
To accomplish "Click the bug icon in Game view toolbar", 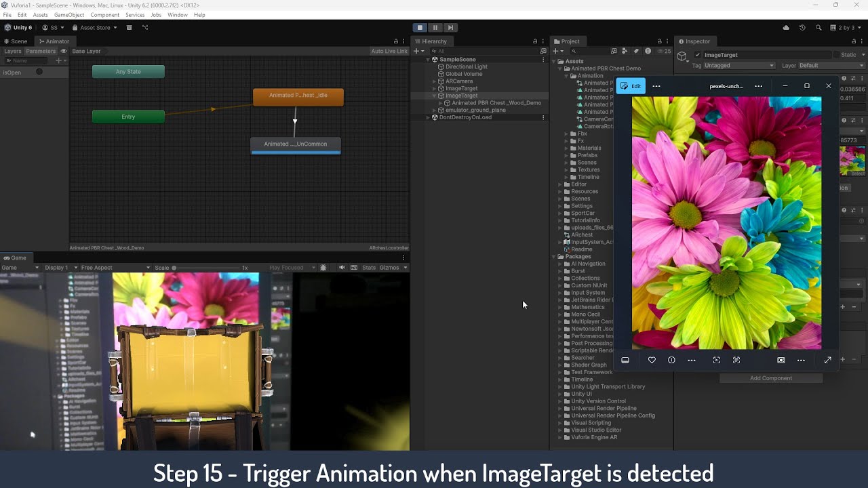I will (x=323, y=268).
